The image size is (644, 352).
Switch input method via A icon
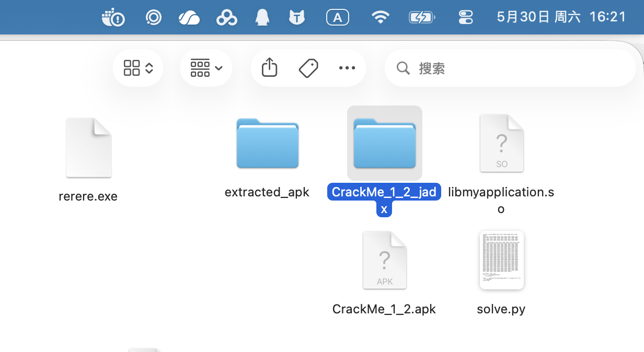point(338,18)
